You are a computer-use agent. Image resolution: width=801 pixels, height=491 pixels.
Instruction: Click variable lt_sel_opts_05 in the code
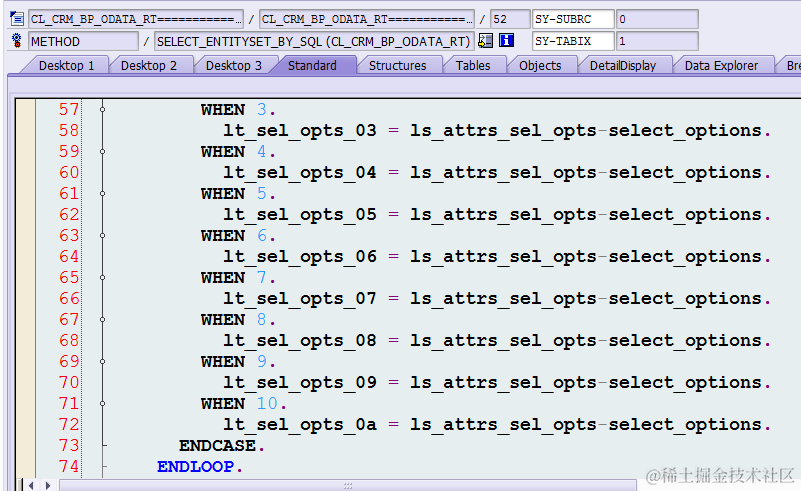coord(300,215)
